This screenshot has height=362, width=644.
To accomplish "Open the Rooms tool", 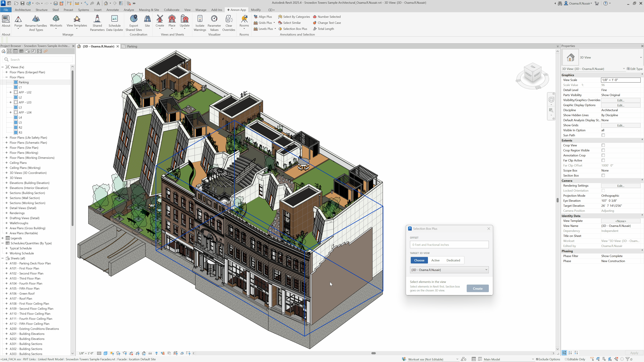I will click(x=244, y=22).
